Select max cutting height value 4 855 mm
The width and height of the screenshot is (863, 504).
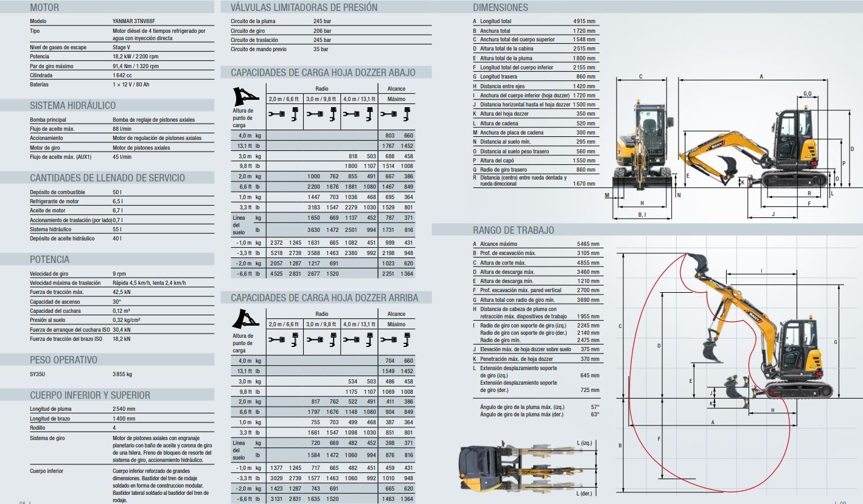pyautogui.click(x=588, y=263)
